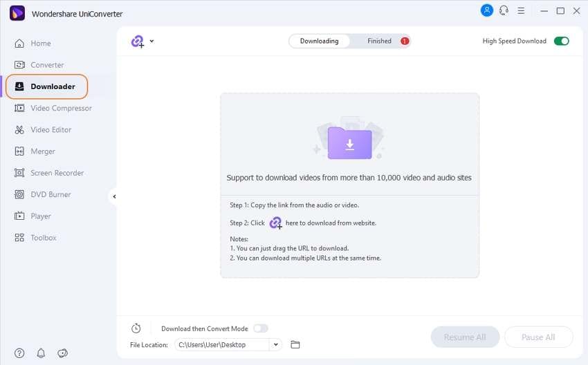588x365 pixels.
Task: Expand the File Location dropdown arrow
Action: 275,345
